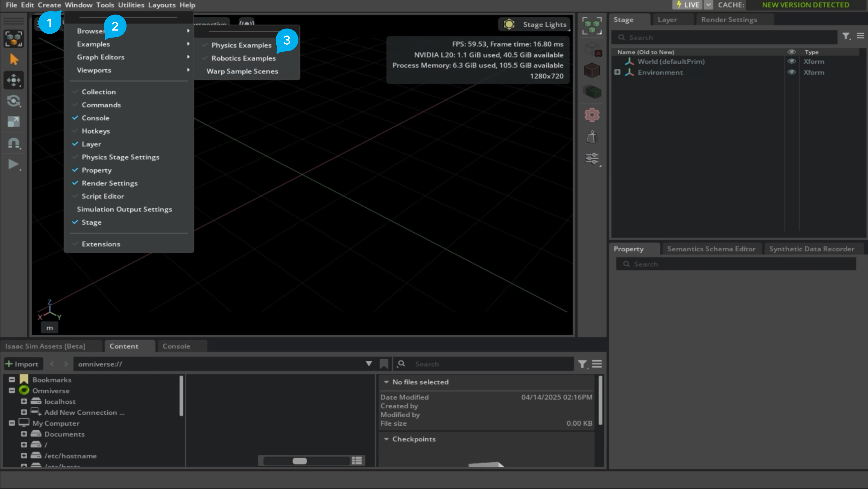
Task: Collapse the No files selected section
Action: point(386,382)
